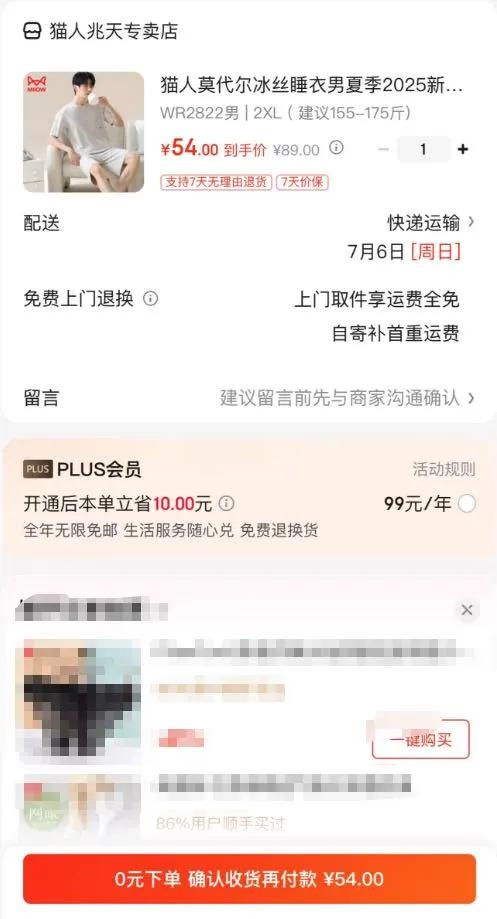Viewport: 497px width, 919px height.
Task: Open the blurred black underwear recommendation thumbnail
Action: (x=82, y=702)
